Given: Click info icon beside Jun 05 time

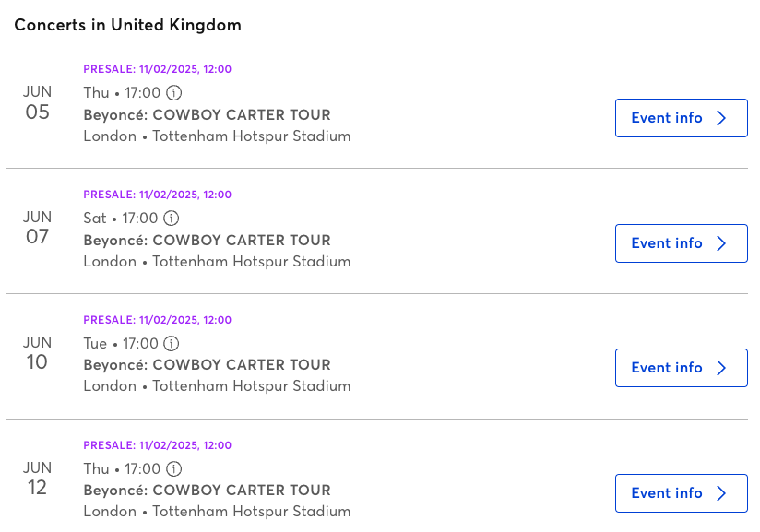Looking at the screenshot, I should (x=174, y=92).
